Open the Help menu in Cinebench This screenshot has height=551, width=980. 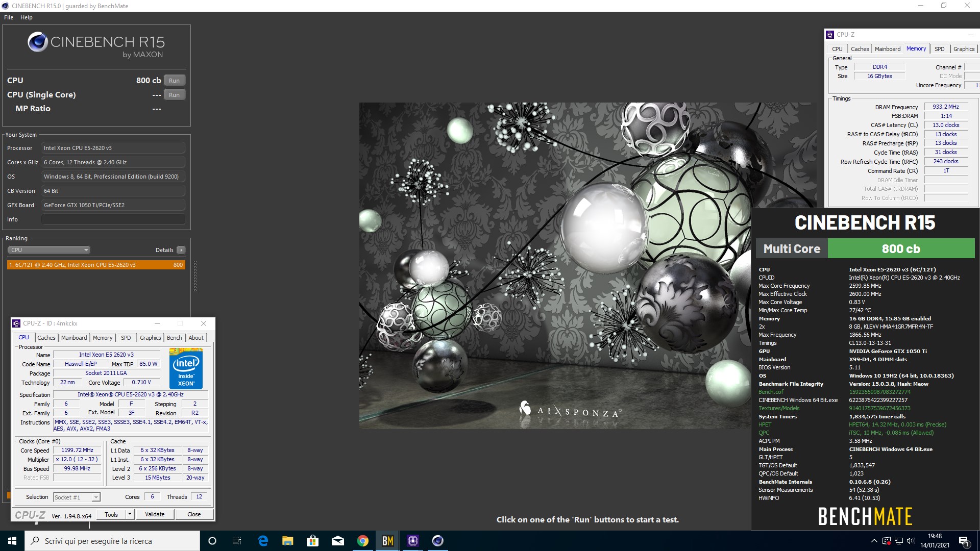pos(27,17)
